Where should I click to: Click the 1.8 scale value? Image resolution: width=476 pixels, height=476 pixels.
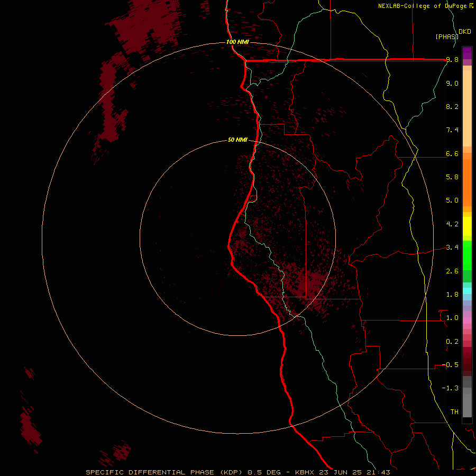click(452, 295)
